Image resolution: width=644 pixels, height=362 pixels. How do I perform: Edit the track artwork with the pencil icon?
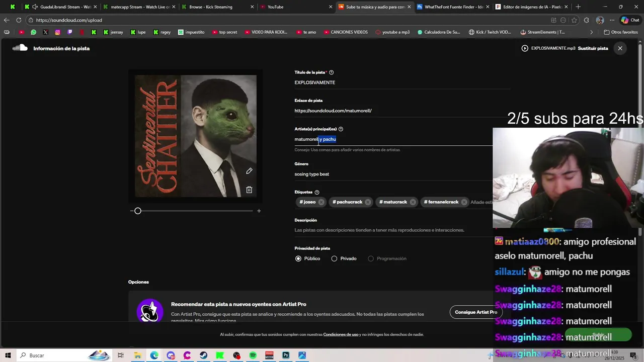tap(249, 171)
